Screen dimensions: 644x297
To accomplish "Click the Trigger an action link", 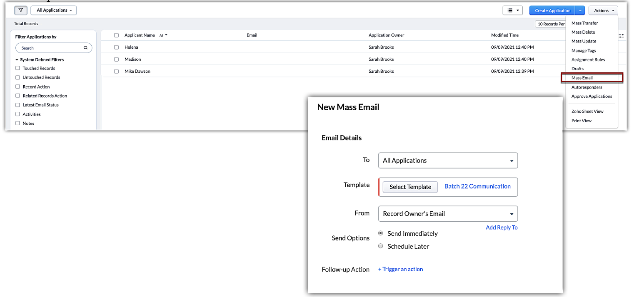I will pos(400,270).
